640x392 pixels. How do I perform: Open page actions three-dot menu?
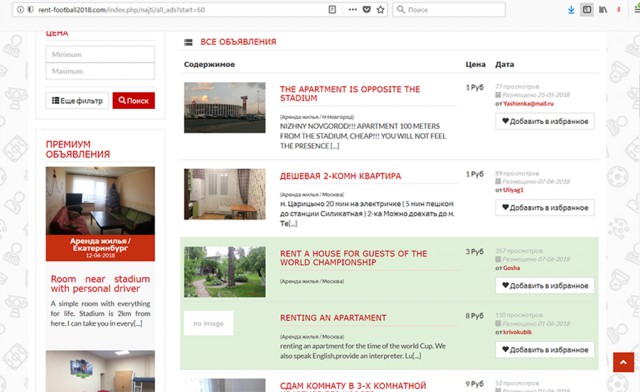click(x=353, y=9)
